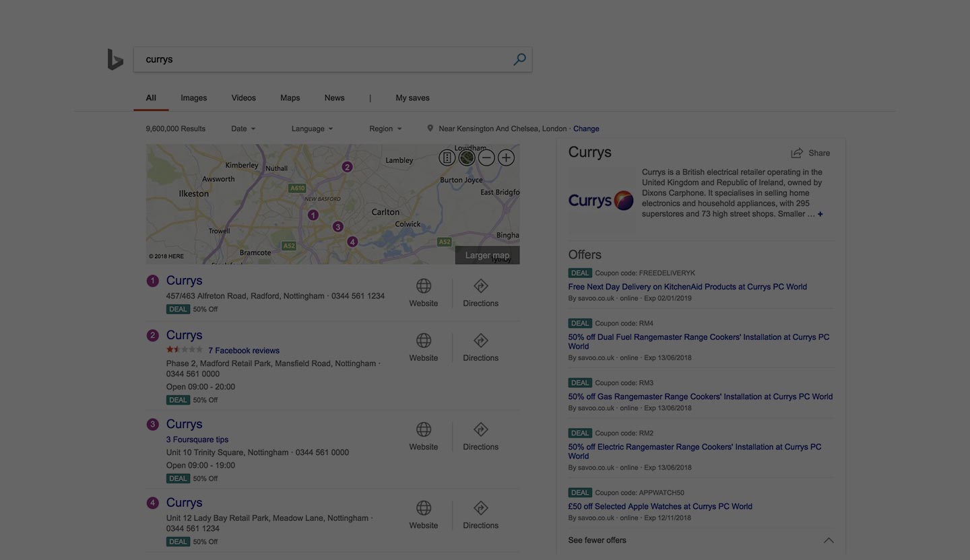
Task: Click numbered marker 1 beside first listing
Action: (153, 281)
